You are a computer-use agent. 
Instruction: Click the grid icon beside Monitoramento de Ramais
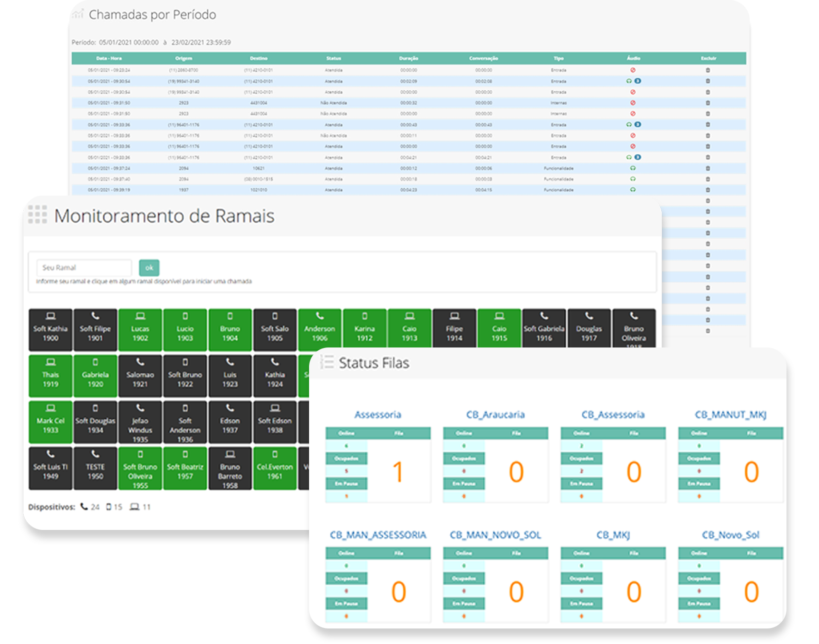point(37,215)
